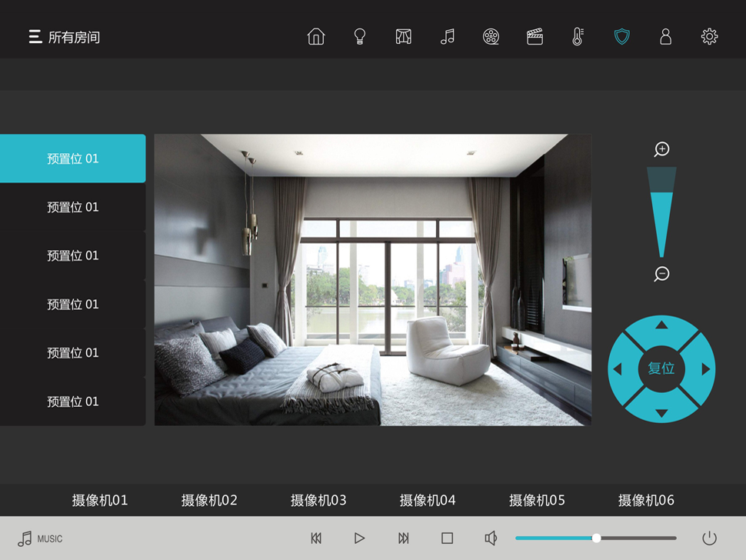Screen dimensions: 746x560
Task: Click the bedroom camera feed image
Action: 373,280
